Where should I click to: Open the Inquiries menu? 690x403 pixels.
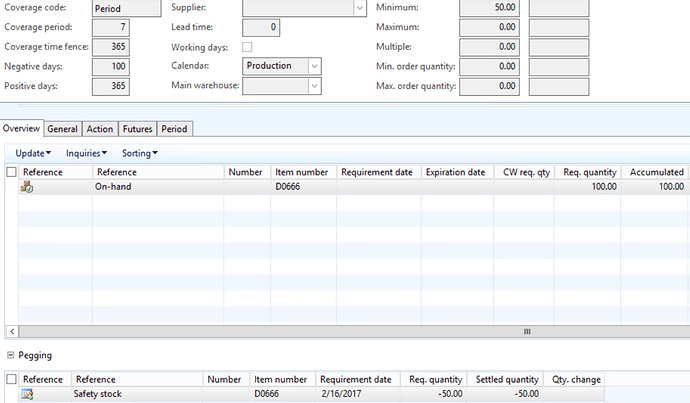(86, 153)
